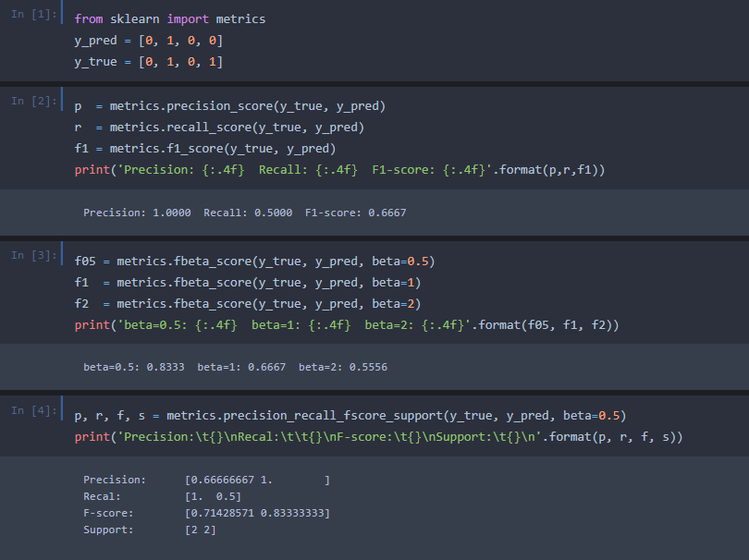Click output row 'Precision: [0.66666667 1.]'
This screenshot has height=560, width=749.
207,480
